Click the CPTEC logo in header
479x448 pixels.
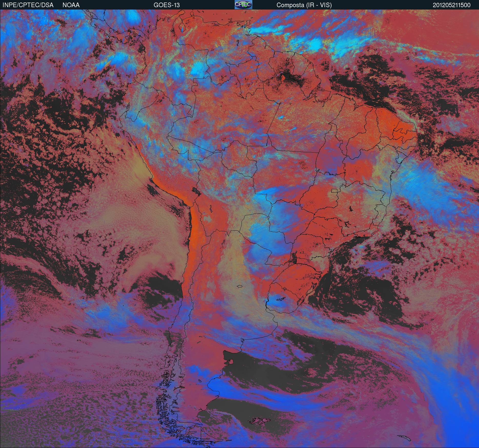tap(243, 5)
